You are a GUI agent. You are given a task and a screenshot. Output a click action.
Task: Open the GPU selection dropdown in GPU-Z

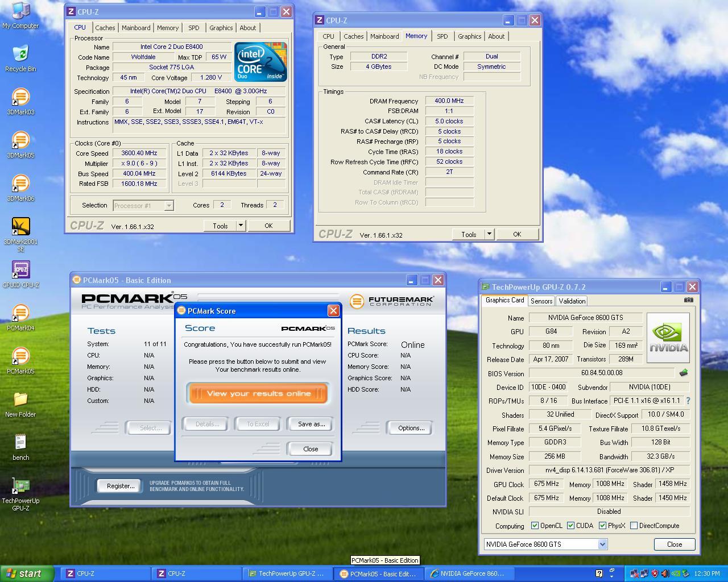pyautogui.click(x=602, y=544)
